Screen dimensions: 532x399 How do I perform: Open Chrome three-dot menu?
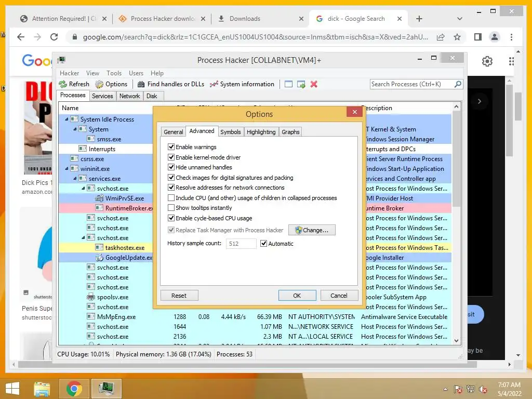click(x=511, y=37)
